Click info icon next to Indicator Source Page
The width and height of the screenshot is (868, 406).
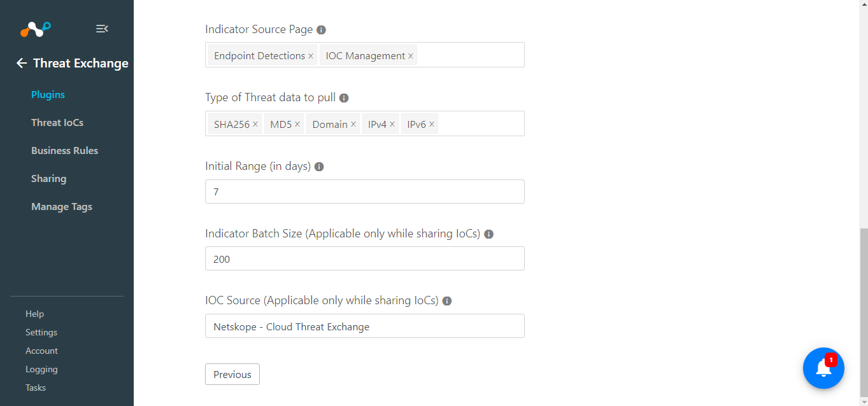[322, 30]
